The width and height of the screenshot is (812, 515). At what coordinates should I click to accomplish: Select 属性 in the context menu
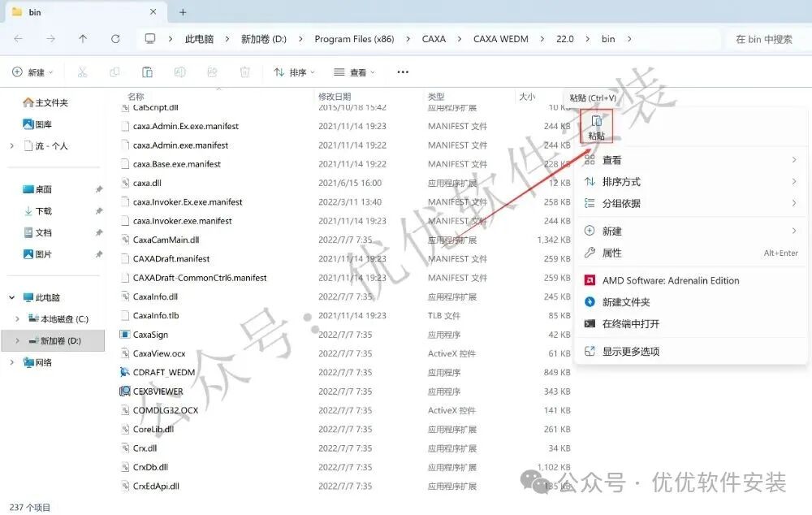pos(691,253)
